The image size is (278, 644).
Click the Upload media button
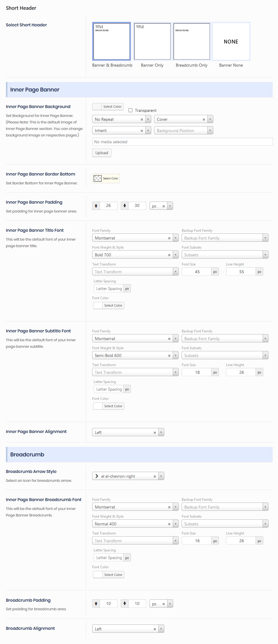coord(102,153)
